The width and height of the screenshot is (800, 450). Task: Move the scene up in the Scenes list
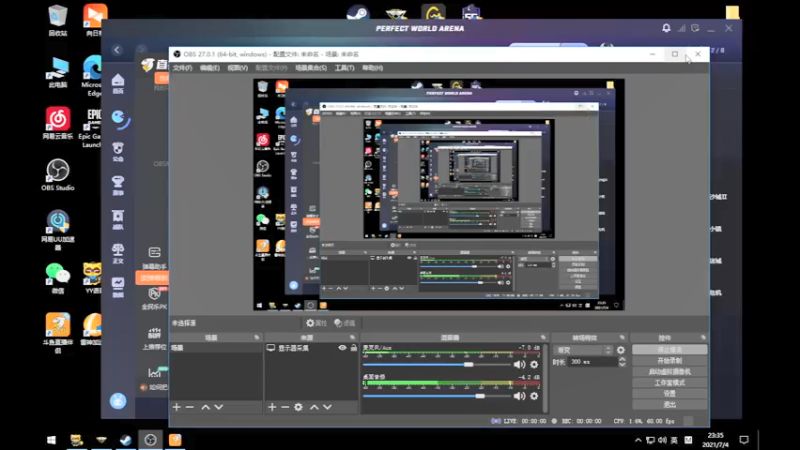click(205, 407)
